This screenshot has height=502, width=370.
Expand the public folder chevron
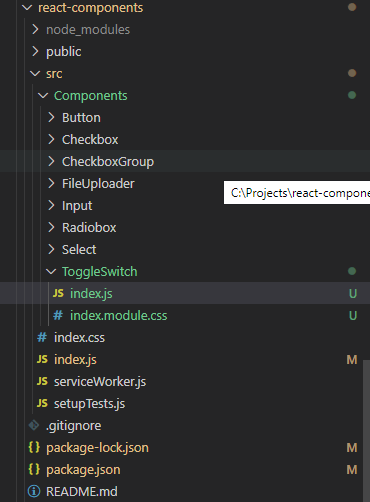click(35, 52)
